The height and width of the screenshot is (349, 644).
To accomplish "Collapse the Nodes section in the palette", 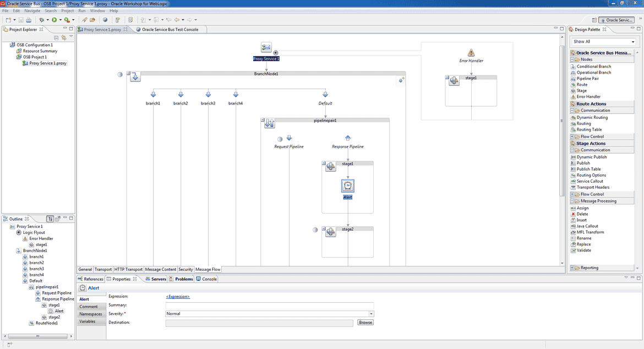I will pyautogui.click(x=572, y=59).
